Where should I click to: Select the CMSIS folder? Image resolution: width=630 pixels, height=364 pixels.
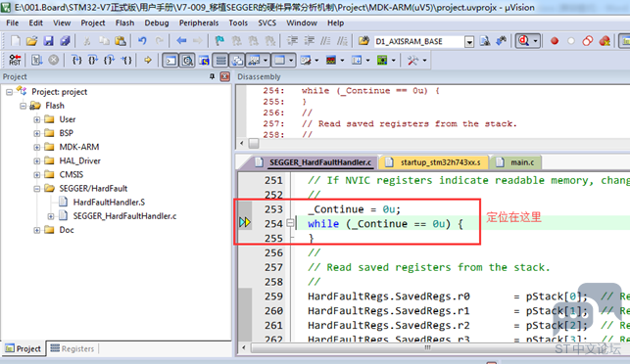coord(72,174)
